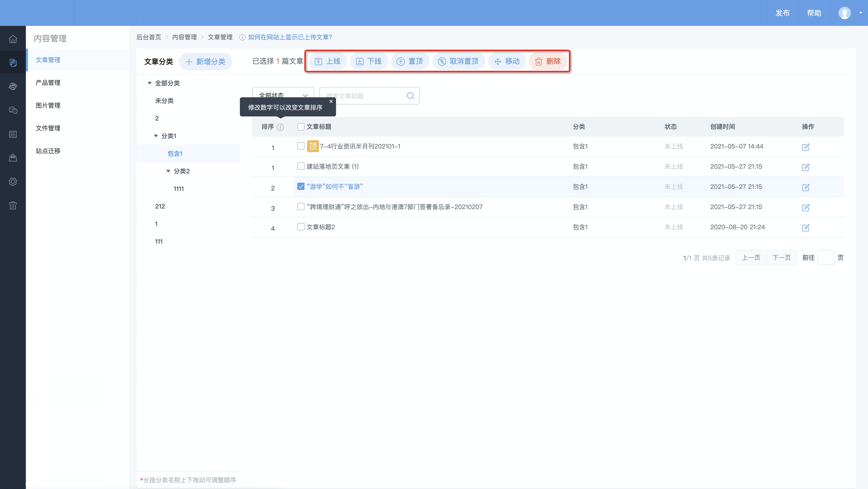Open the planet icon in the dark sidebar
868x489 pixels.
(x=13, y=86)
